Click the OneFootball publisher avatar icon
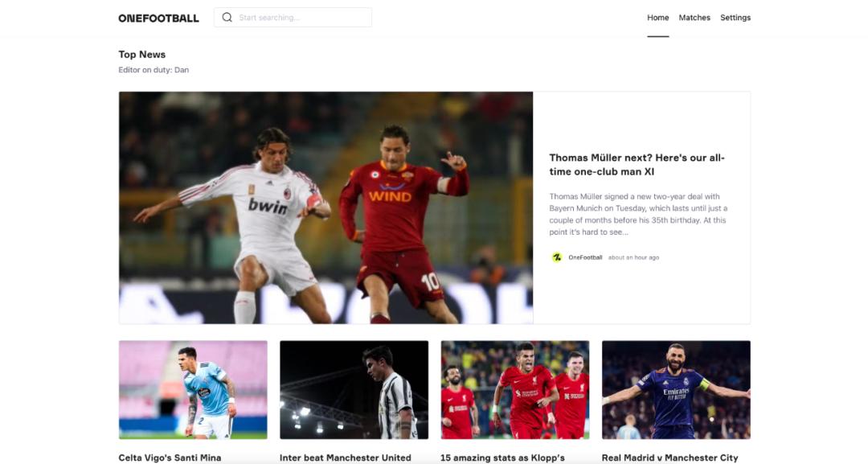868x464 pixels. coord(557,257)
